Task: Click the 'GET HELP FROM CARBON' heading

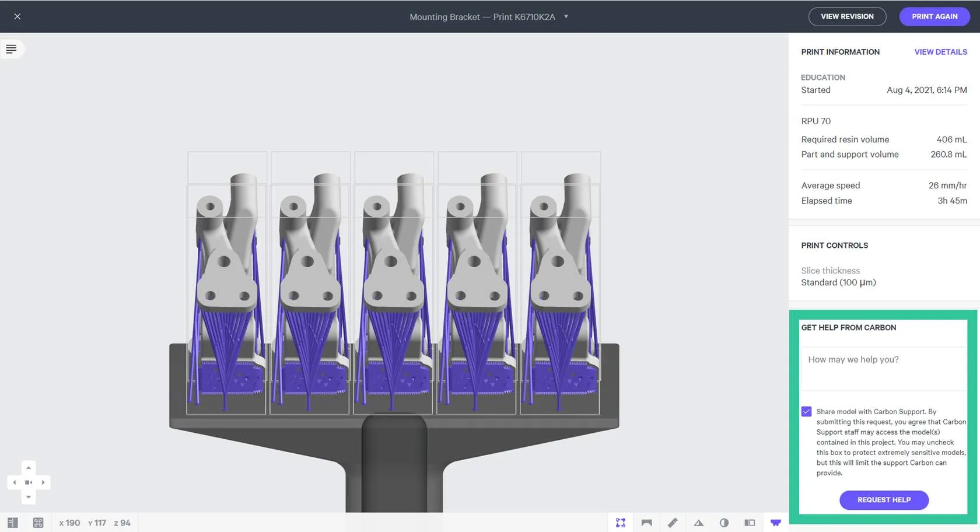Action: coord(848,328)
